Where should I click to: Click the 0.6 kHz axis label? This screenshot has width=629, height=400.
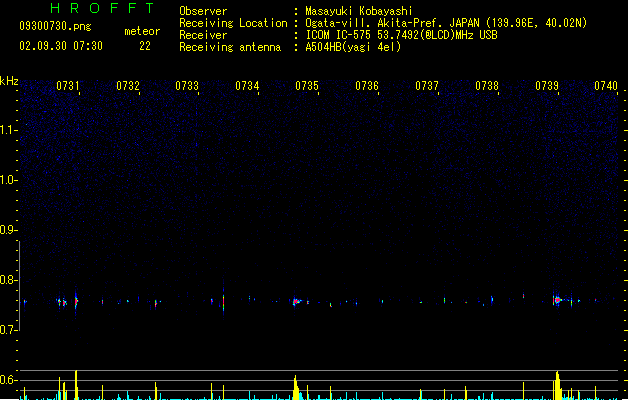pyautogui.click(x=8, y=380)
